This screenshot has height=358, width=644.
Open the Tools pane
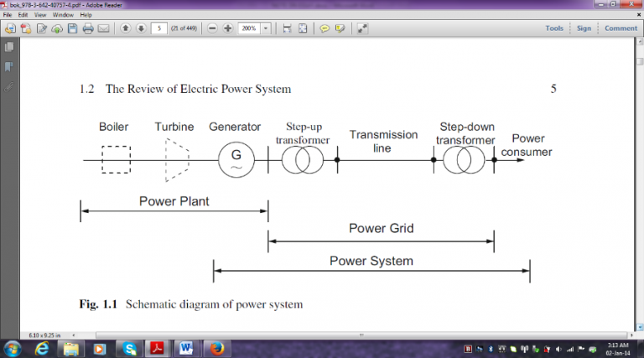tap(554, 29)
